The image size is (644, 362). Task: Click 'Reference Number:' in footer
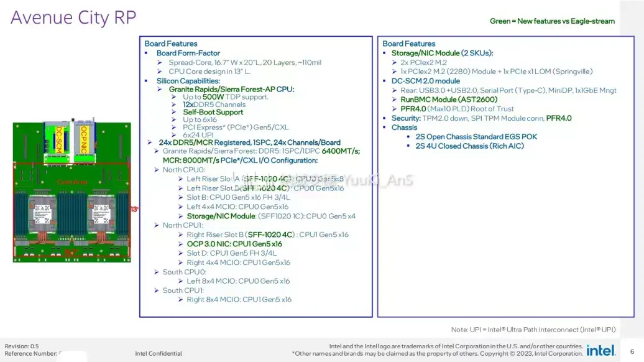coord(31,353)
